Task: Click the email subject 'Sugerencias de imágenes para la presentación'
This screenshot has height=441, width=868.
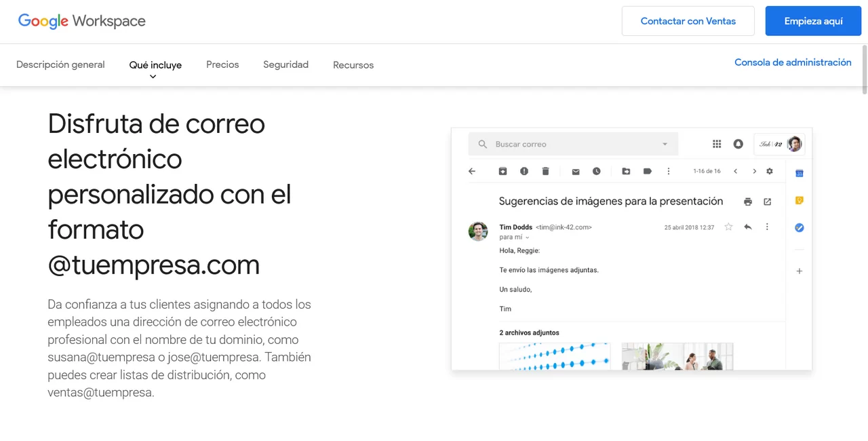Action: (x=611, y=201)
